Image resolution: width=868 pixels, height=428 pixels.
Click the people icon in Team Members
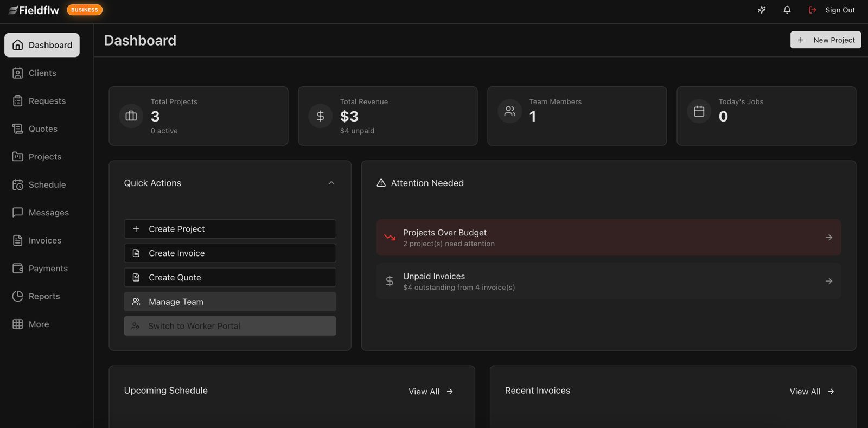coord(510,111)
